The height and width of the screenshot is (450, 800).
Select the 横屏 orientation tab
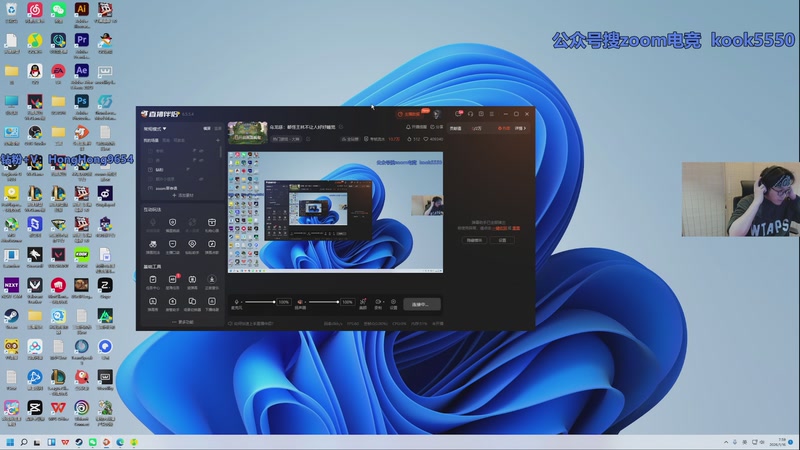207,128
